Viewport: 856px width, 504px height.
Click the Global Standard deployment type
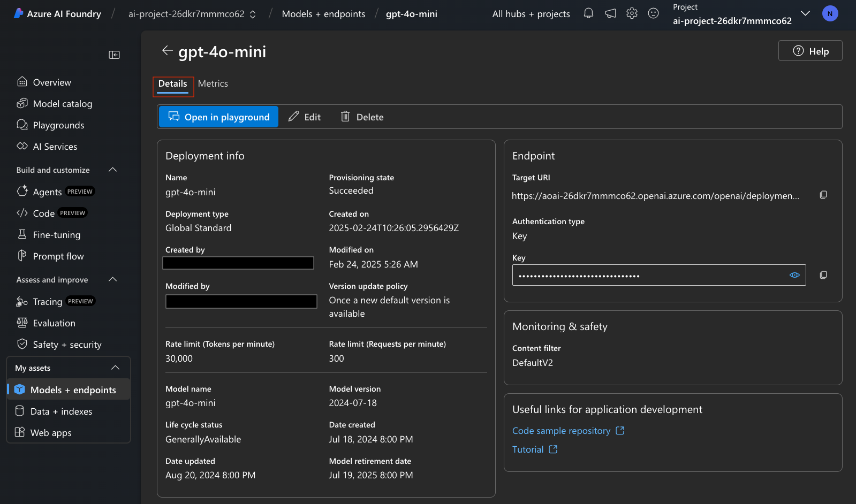point(199,228)
